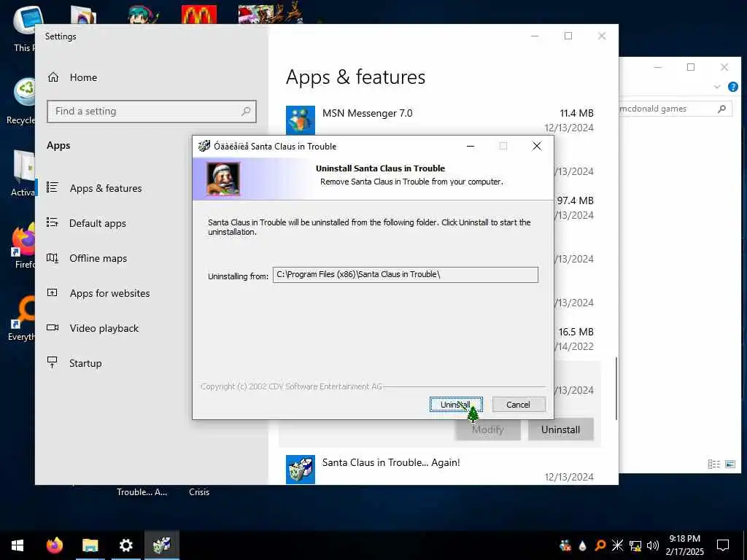Click the Apps & features list scrollbar
Screen dimensions: 747x560
click(616, 389)
